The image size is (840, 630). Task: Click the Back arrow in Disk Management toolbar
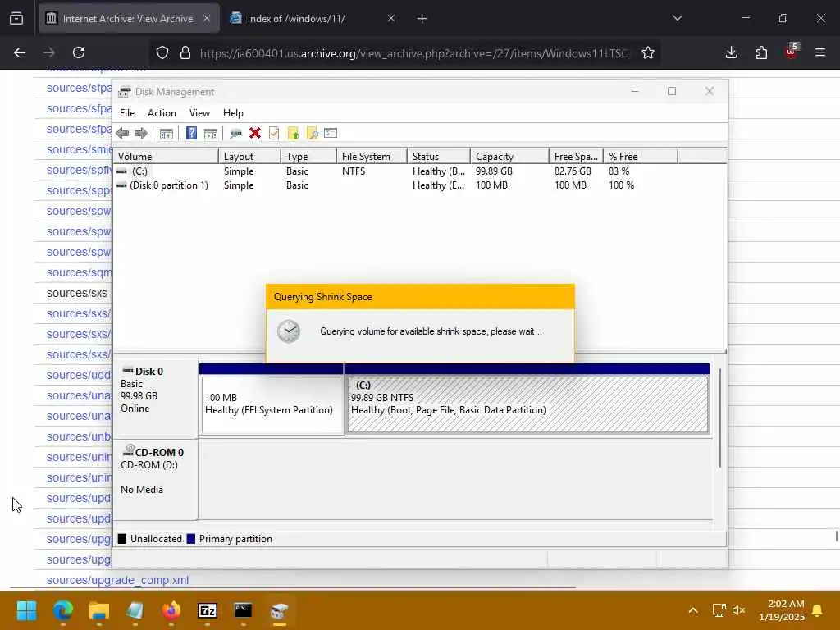(x=122, y=134)
